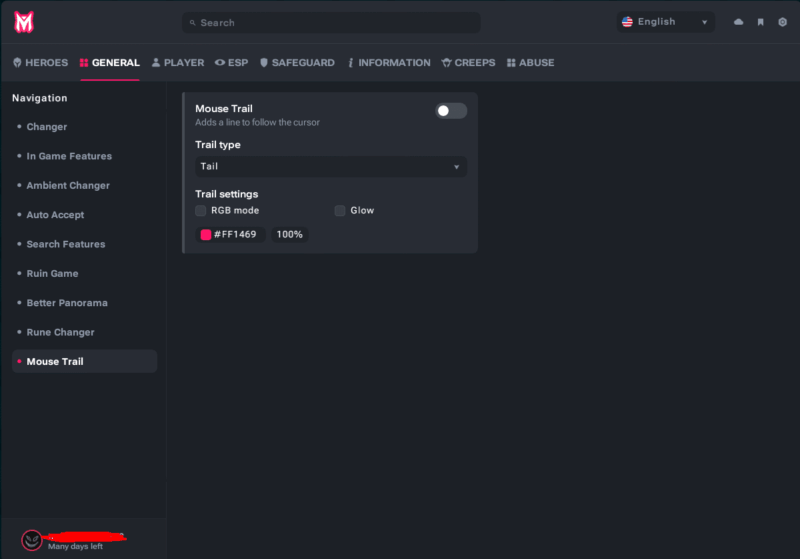Viewport: 800px width, 559px height.
Task: Click the Heroes tab helmet icon
Action: click(17, 63)
